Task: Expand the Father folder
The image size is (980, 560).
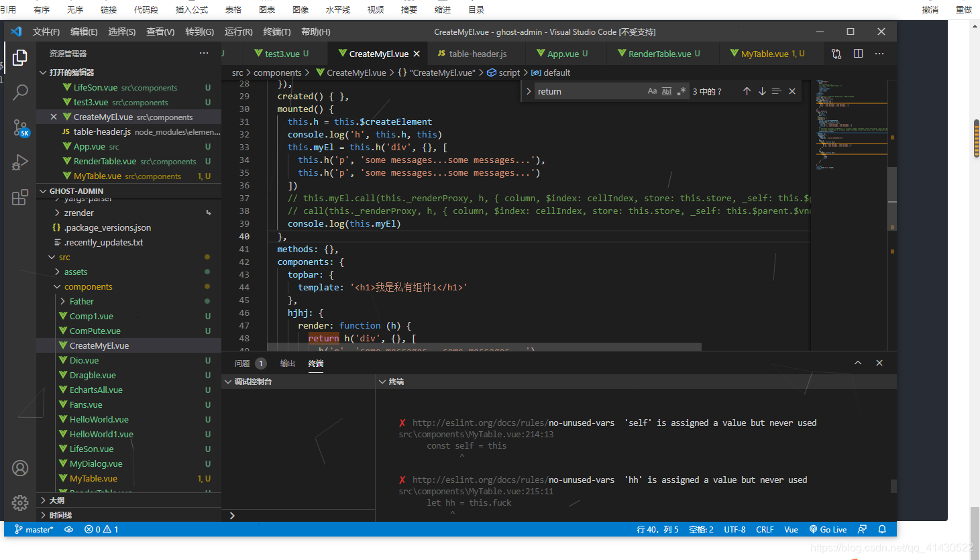Action: point(129,301)
